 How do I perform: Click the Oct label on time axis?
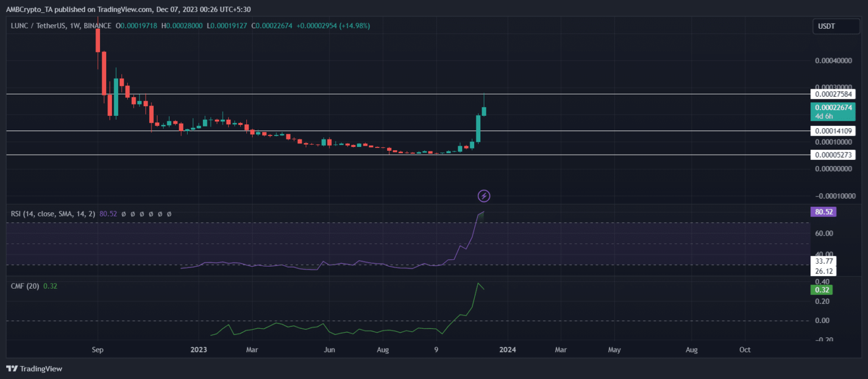pos(745,350)
